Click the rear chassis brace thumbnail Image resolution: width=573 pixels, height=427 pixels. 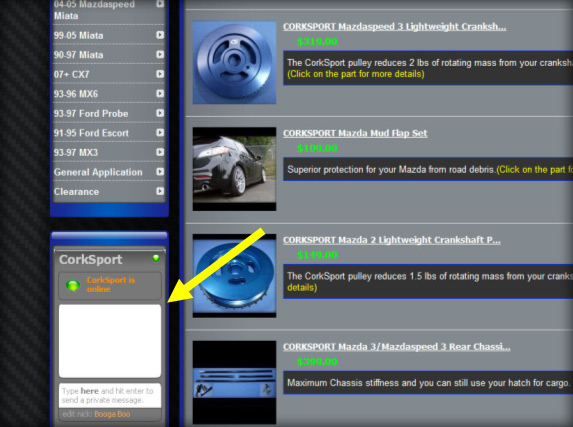click(x=235, y=382)
